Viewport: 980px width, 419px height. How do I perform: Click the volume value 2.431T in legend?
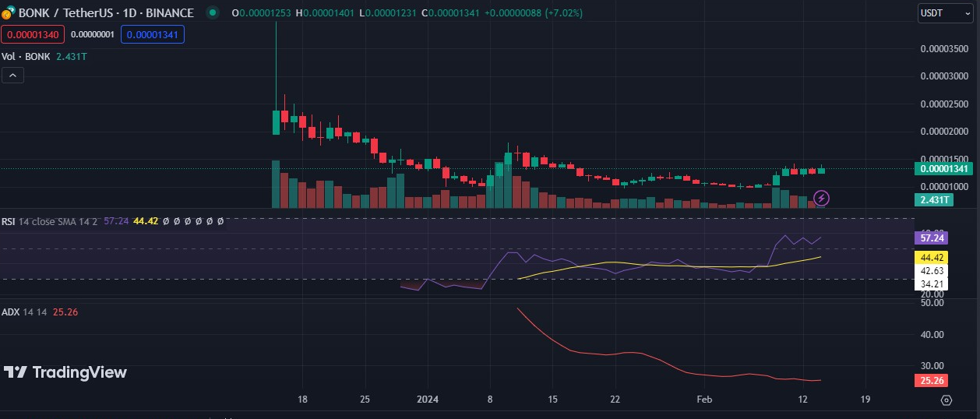click(72, 57)
